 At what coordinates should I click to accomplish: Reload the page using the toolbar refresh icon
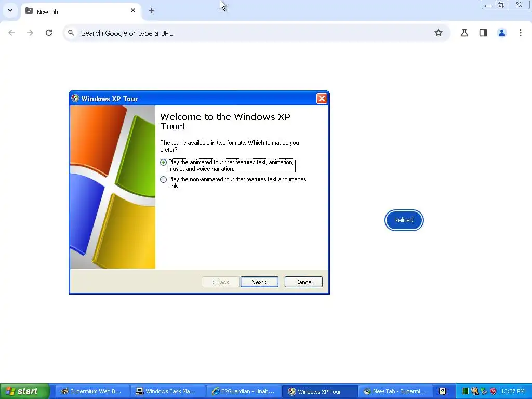[49, 33]
